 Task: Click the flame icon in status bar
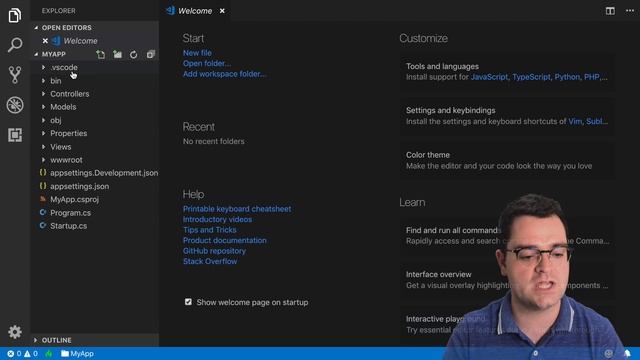pos(49,353)
